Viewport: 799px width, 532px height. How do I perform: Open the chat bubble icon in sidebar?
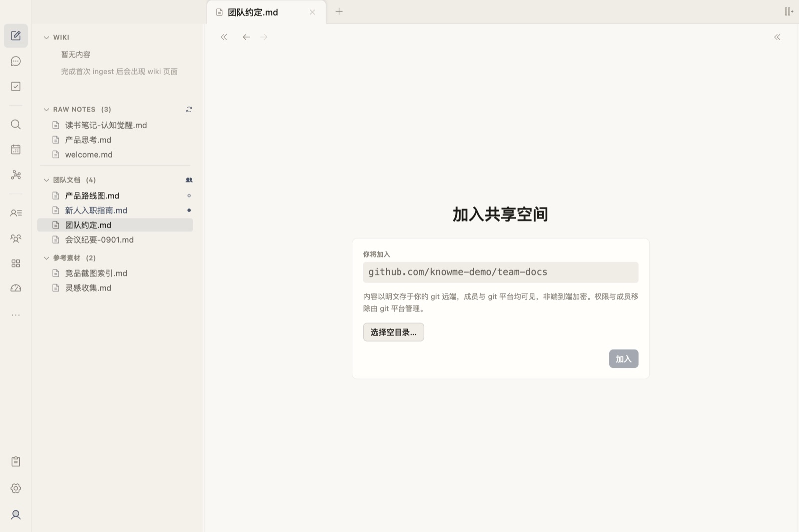pyautogui.click(x=16, y=61)
